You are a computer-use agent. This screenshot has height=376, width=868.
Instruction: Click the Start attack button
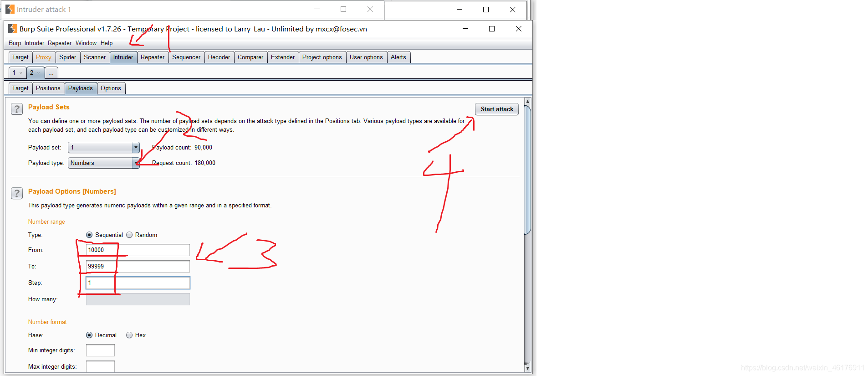tap(497, 109)
